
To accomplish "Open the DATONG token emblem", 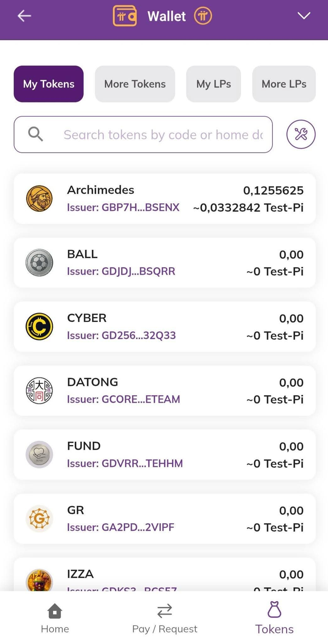I will (x=39, y=391).
